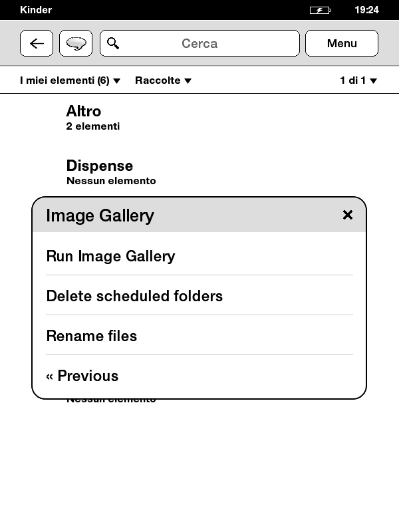The width and height of the screenshot is (399, 532).
Task: Select Run Image Gallery
Action: click(110, 256)
